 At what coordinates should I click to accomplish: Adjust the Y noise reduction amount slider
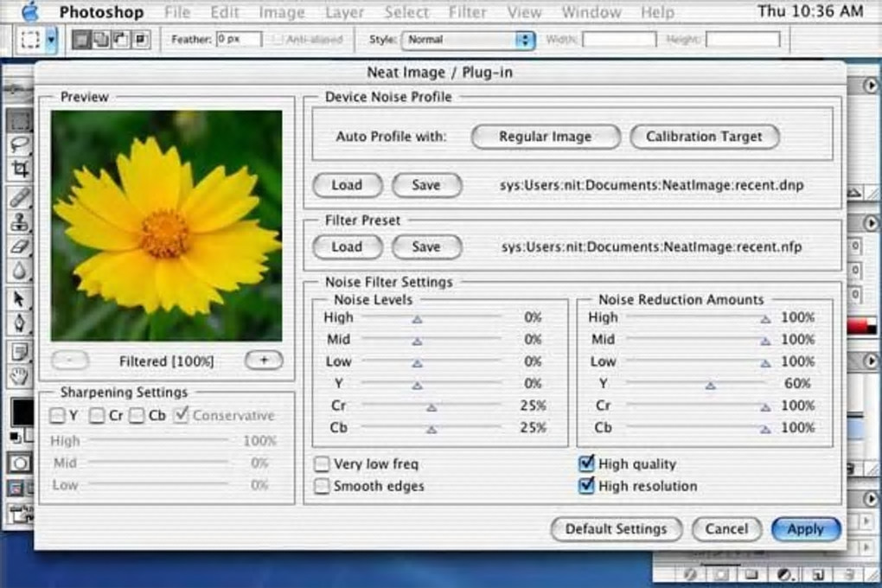coord(710,385)
